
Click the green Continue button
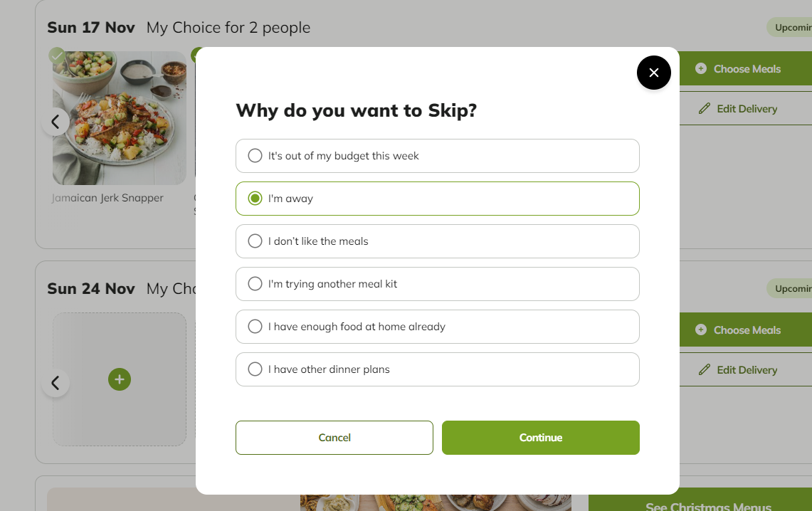(x=541, y=438)
